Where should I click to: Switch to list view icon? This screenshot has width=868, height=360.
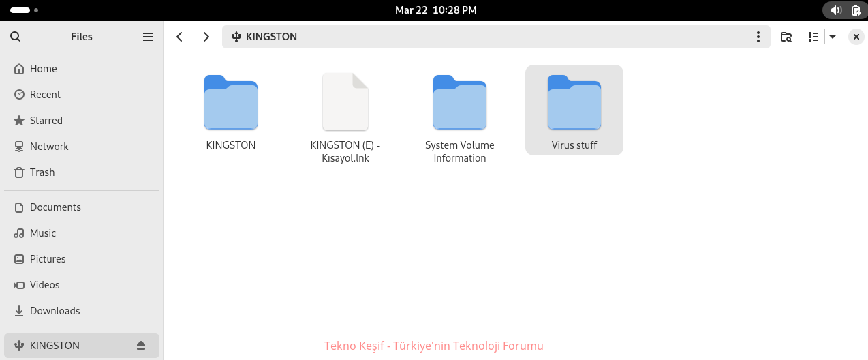click(813, 37)
